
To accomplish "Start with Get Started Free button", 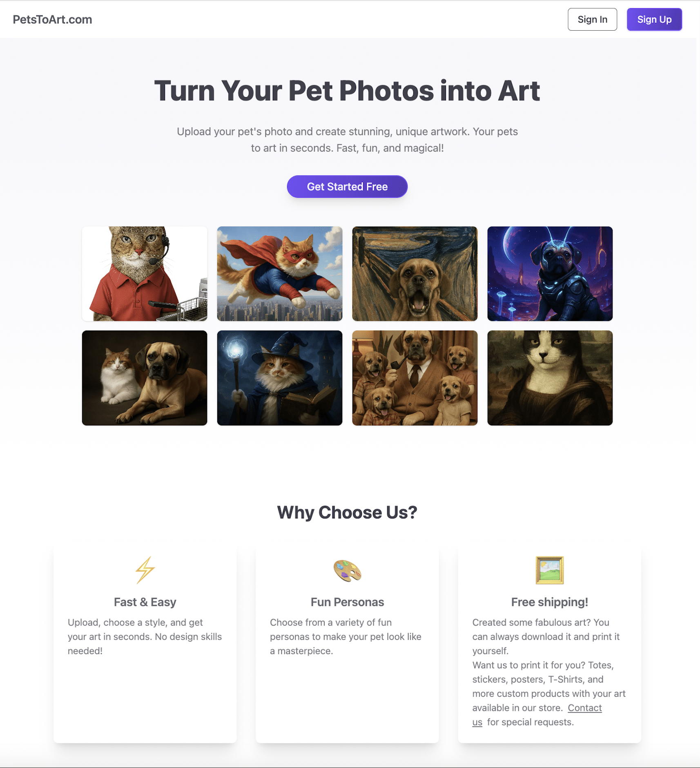I will [x=347, y=187].
